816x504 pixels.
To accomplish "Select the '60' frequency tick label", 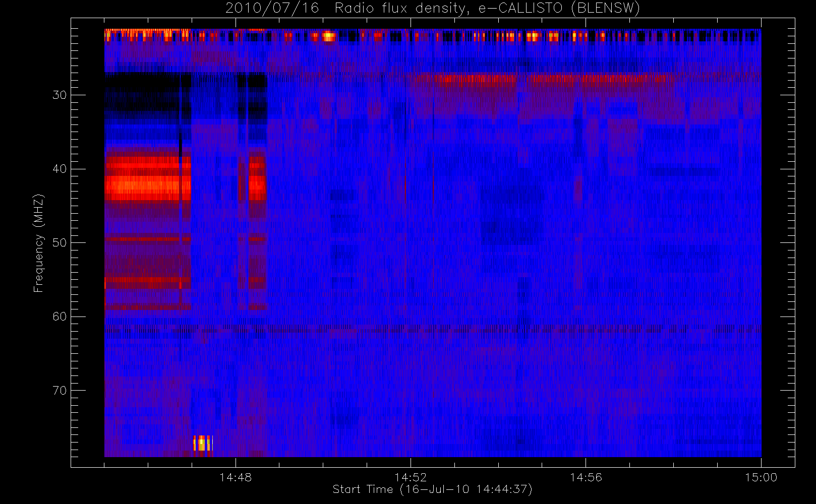I will [x=60, y=317].
